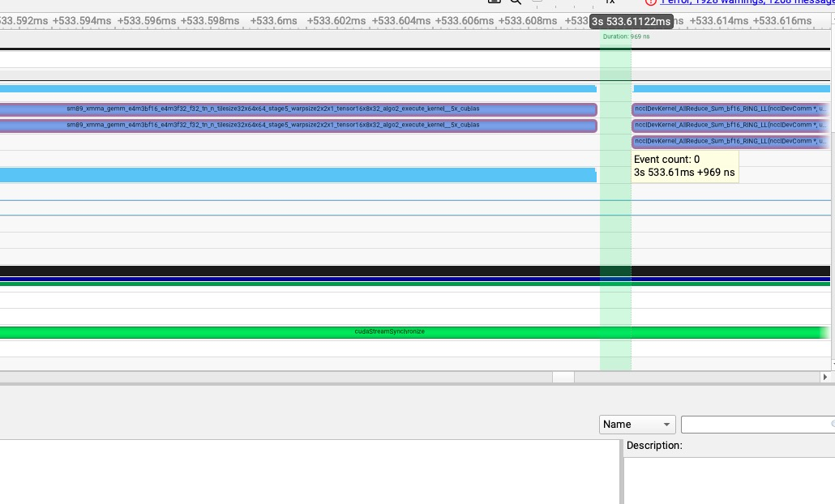
Task: Click the +533.594ms ruler mark
Action: tap(82, 21)
